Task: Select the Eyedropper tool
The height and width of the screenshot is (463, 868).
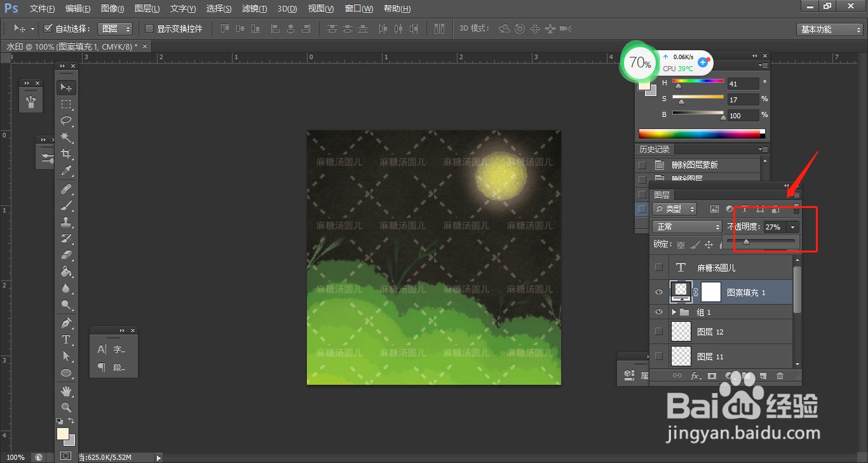Action: pos(66,170)
